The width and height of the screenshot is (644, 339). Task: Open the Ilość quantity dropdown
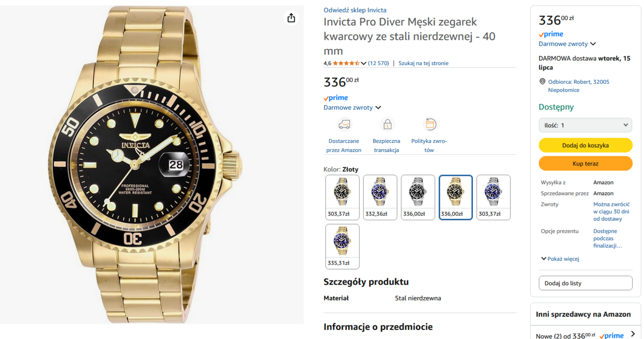tap(586, 125)
